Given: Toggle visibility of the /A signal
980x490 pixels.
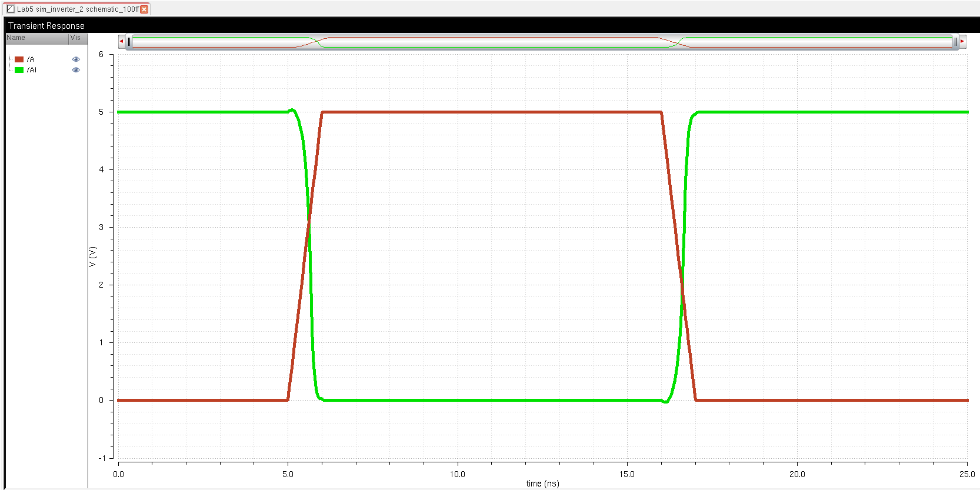Looking at the screenshot, I should [x=76, y=59].
